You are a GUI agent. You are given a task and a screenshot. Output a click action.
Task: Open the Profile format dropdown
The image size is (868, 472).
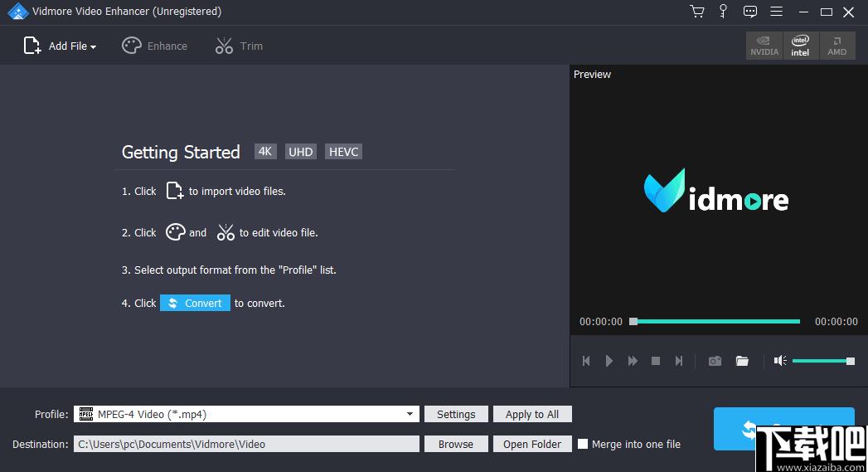click(x=246, y=415)
